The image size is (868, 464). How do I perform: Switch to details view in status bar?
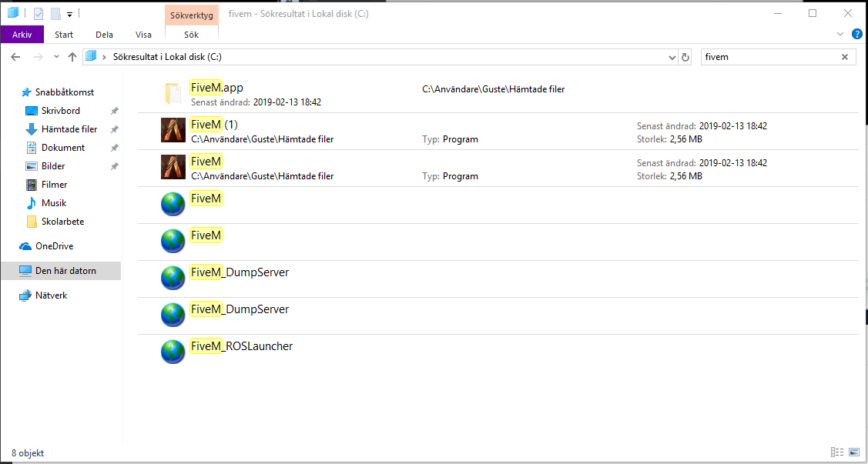pyautogui.click(x=837, y=452)
